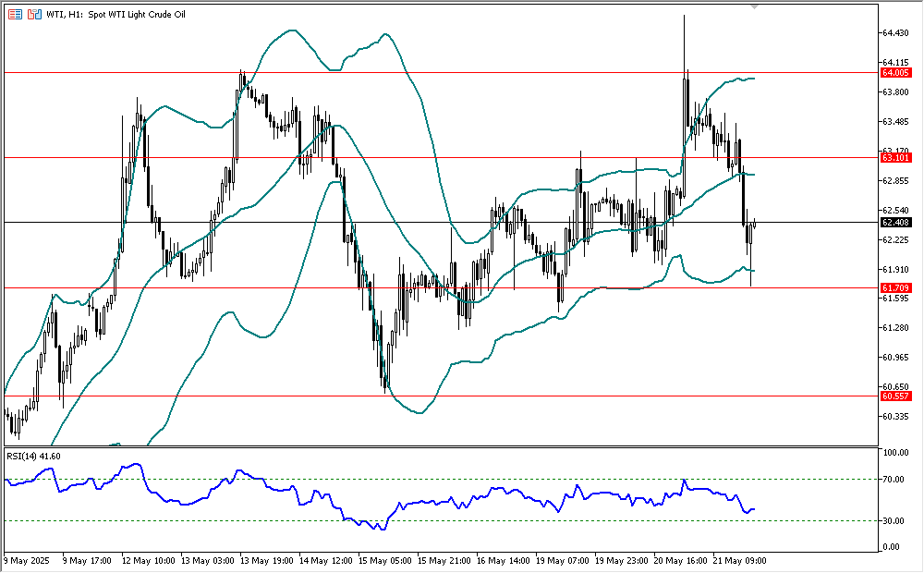The width and height of the screenshot is (924, 573).
Task: Click the RSI 30.00 scale value
Action: pos(894,520)
